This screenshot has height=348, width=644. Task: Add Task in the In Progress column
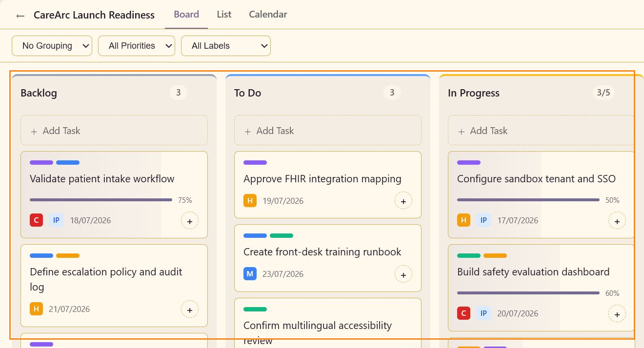pos(542,130)
